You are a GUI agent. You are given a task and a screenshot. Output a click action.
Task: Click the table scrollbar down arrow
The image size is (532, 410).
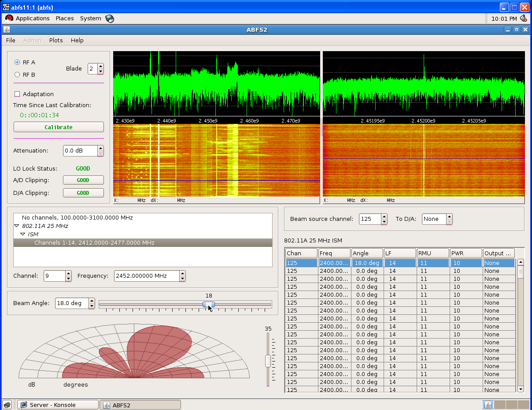click(x=521, y=389)
